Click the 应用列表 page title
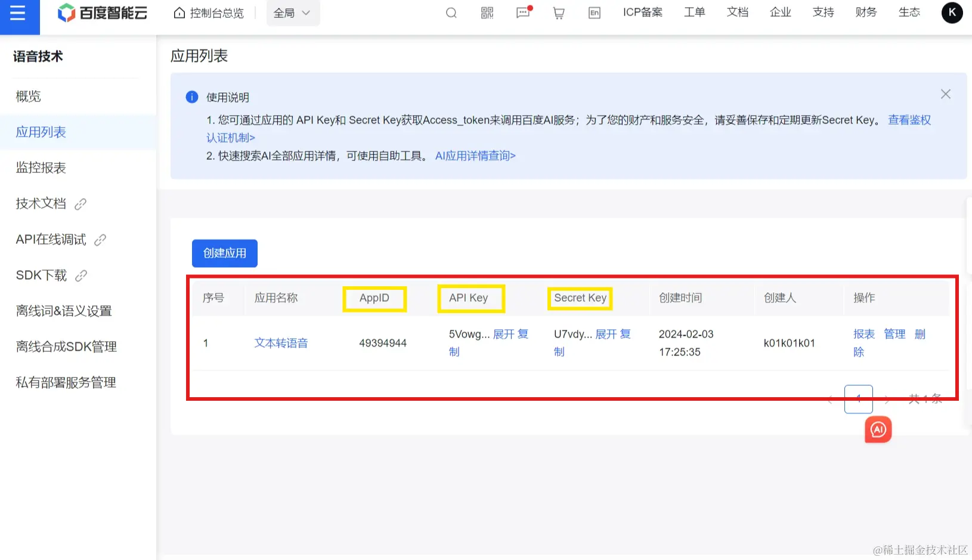 (x=199, y=56)
